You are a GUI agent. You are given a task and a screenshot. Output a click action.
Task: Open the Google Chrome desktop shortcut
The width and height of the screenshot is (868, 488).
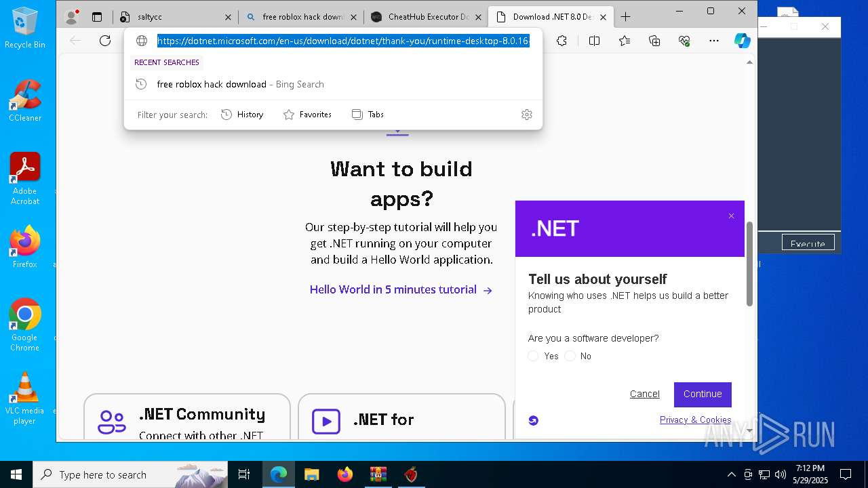coord(25,325)
